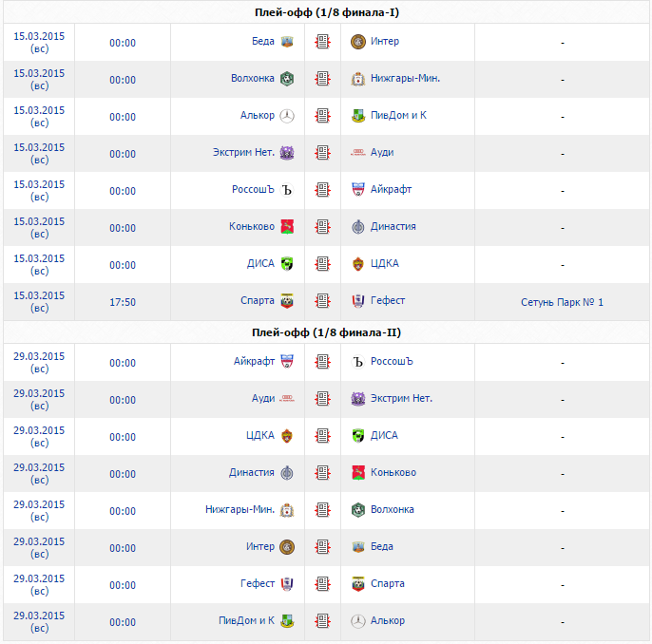Open Нижгары-Мин. team link in 29.03 match
This screenshot has height=644, width=652.
pos(240,510)
